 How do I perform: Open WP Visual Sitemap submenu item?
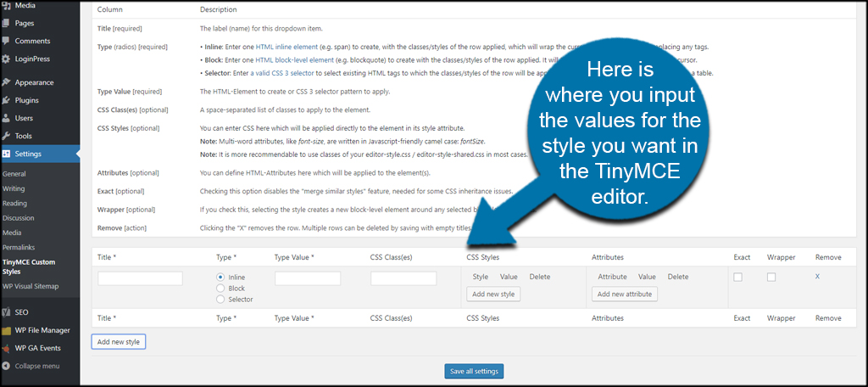(x=31, y=286)
